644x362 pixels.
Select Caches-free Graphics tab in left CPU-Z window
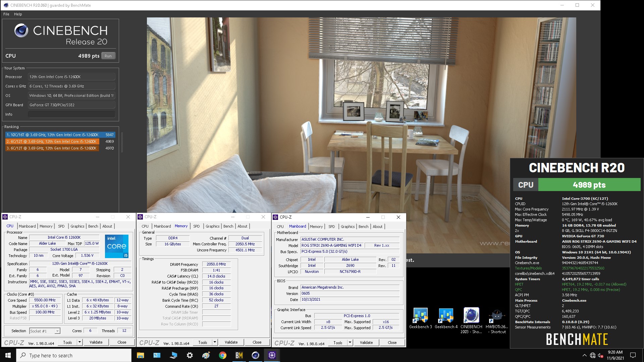[77, 226]
